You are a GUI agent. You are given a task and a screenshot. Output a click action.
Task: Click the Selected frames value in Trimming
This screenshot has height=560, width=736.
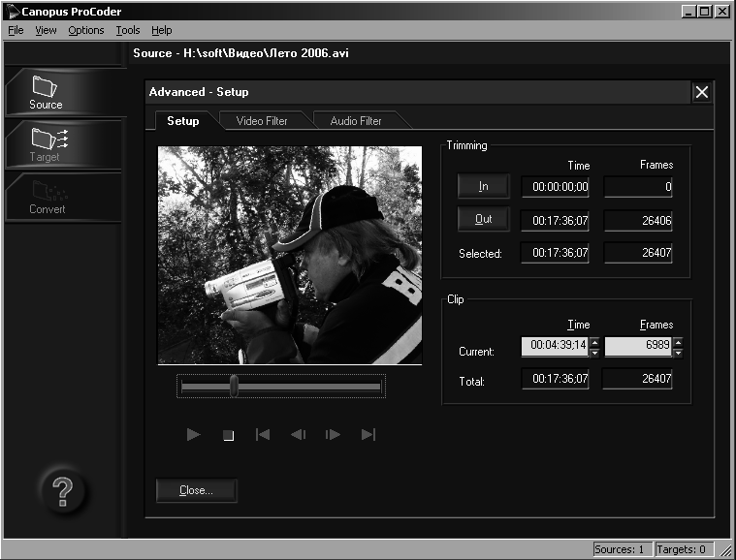(x=638, y=253)
